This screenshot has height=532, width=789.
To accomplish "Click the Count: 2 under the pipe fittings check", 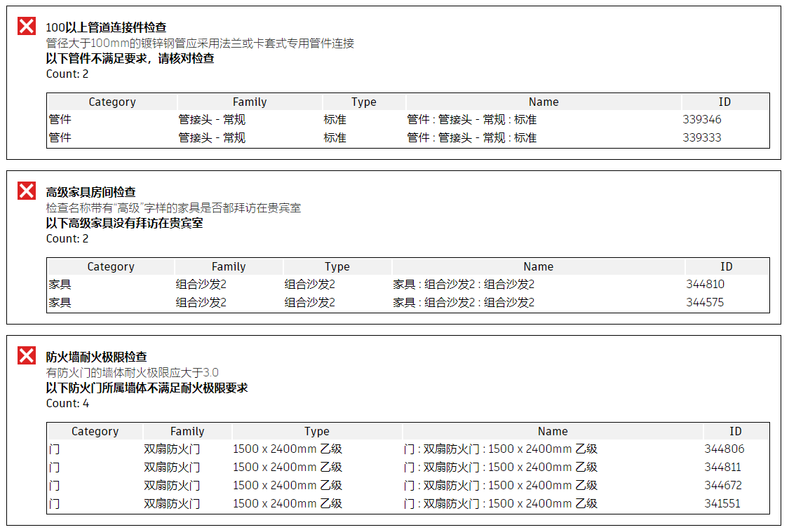I will coord(67,74).
